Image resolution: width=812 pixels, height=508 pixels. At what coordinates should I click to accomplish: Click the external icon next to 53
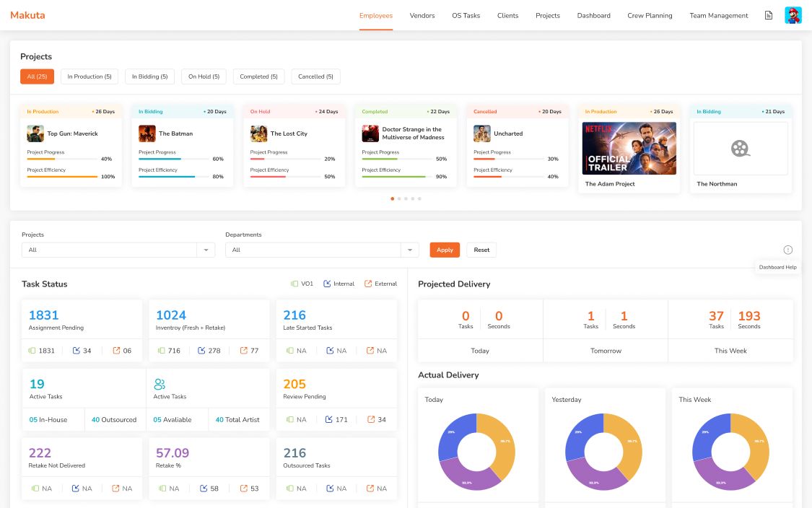pos(243,489)
